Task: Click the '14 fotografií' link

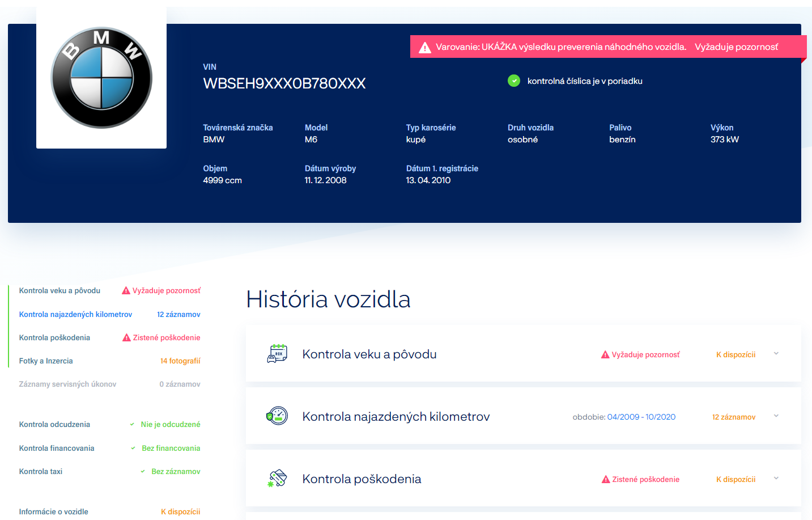Action: coord(180,361)
